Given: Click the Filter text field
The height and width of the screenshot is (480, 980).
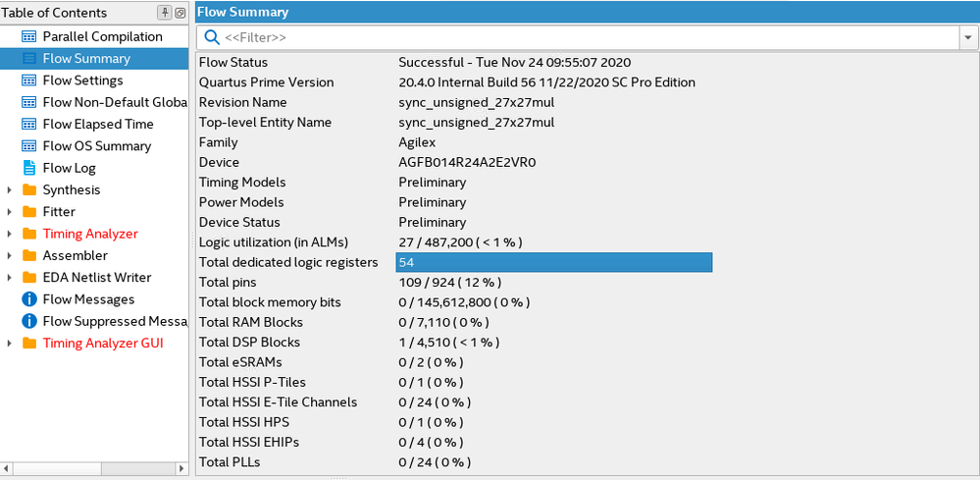Looking at the screenshot, I should point(589,37).
